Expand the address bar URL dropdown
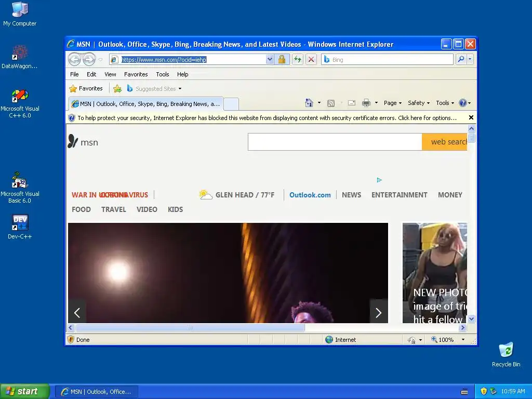Image resolution: width=532 pixels, height=399 pixels. coord(270,59)
